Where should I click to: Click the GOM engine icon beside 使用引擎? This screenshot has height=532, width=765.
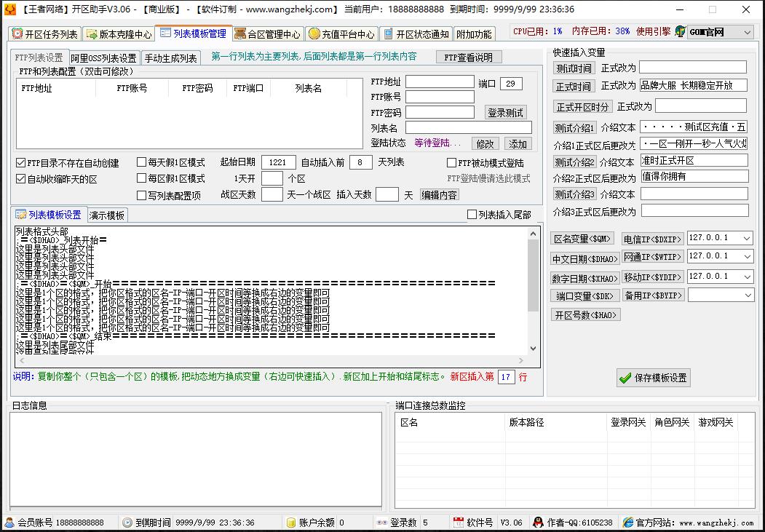tap(680, 32)
